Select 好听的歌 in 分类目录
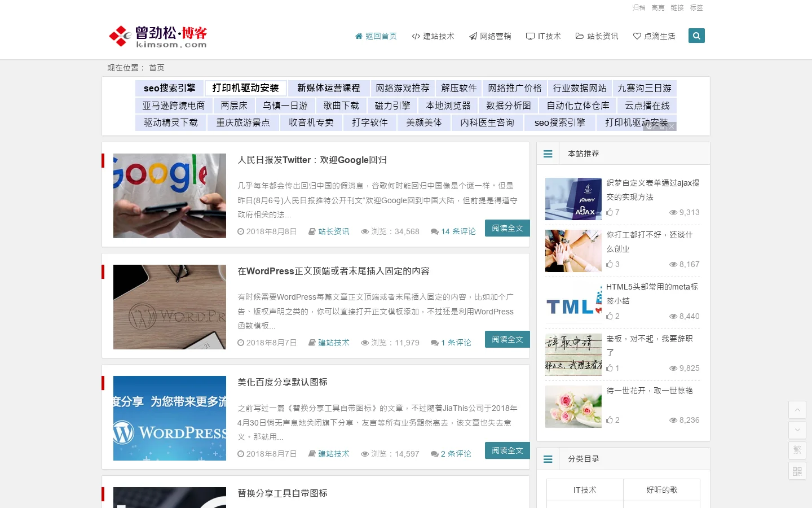The image size is (812, 508). [x=662, y=490]
